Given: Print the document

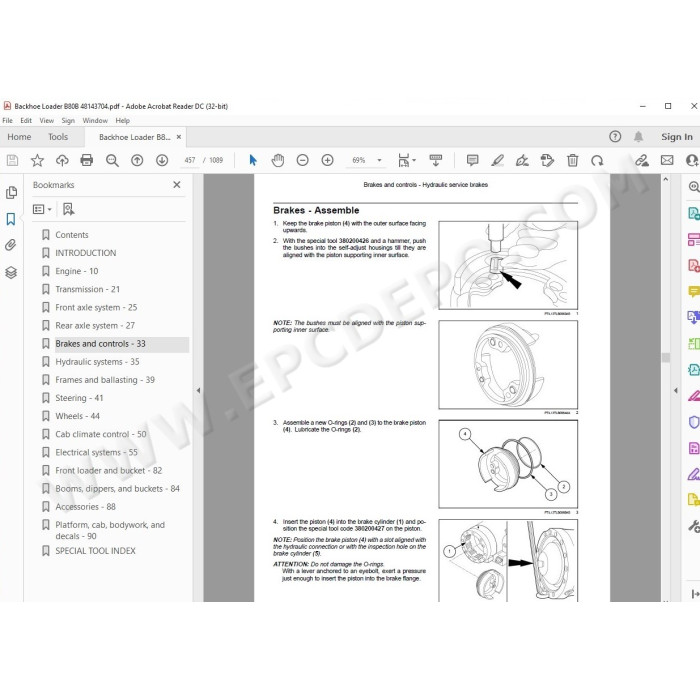Looking at the screenshot, I should point(87,160).
